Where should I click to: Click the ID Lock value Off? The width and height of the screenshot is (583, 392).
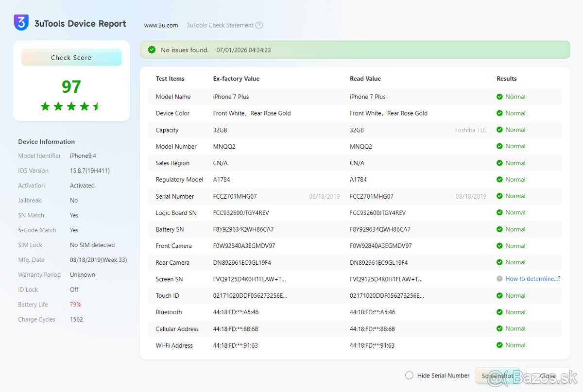click(74, 290)
